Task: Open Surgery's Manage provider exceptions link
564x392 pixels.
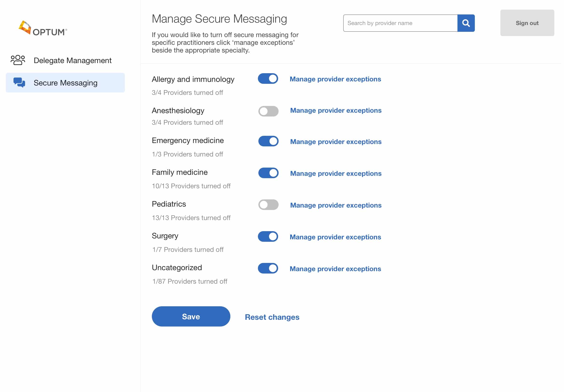Action: [335, 237]
